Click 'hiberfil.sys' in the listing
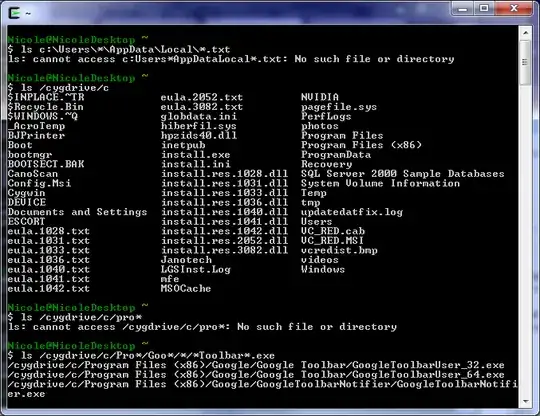Viewport: 540px width, 416px height. tap(199, 126)
